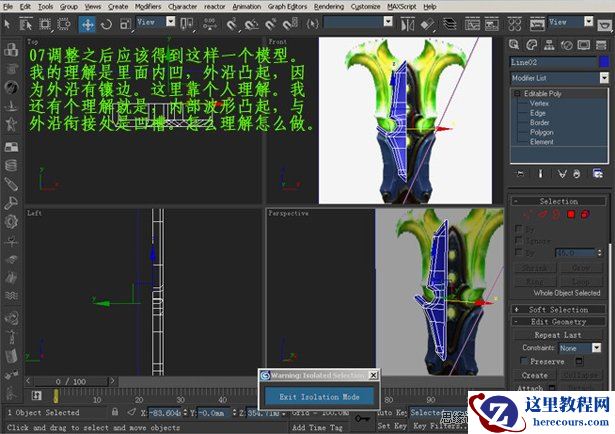Screen dimensions: 615x434
Task: Choose the Rectangular Selection Region tool
Action: [45, 24]
